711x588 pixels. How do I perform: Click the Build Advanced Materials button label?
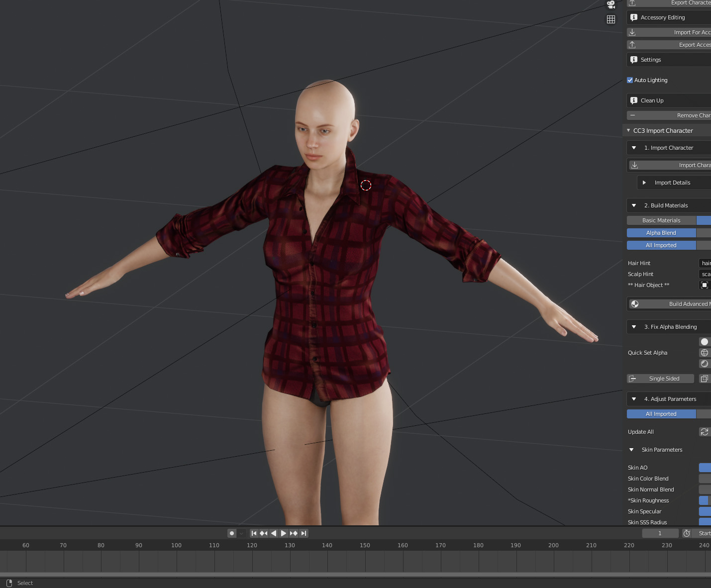pos(690,304)
